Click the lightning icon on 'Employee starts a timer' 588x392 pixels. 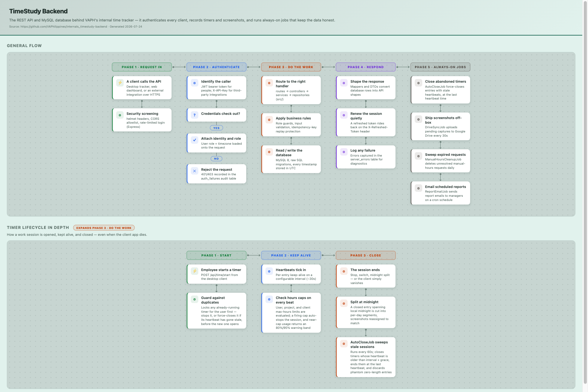point(194,271)
